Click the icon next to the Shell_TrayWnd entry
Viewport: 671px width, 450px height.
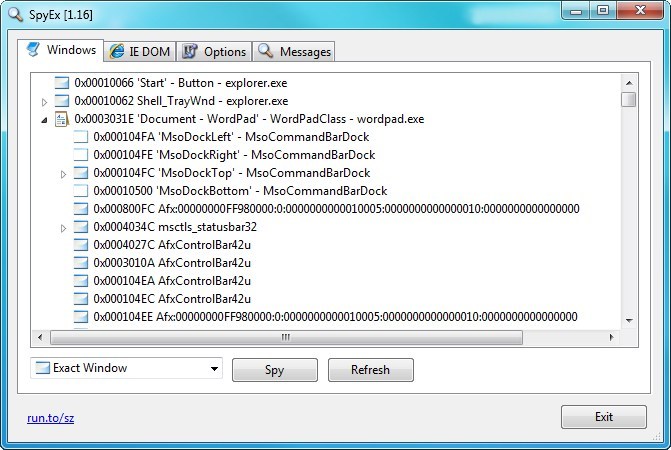pyautogui.click(x=62, y=101)
